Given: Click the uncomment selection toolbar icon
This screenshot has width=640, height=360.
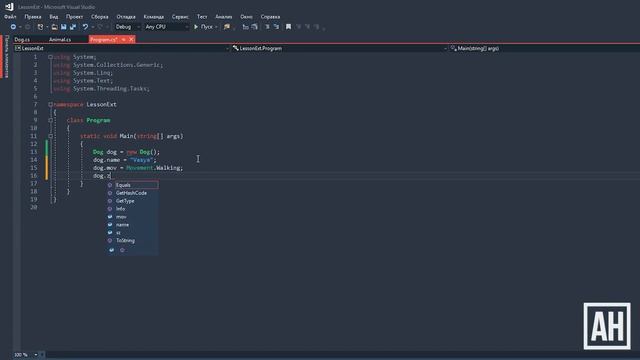Looking at the screenshot, I should point(276,27).
